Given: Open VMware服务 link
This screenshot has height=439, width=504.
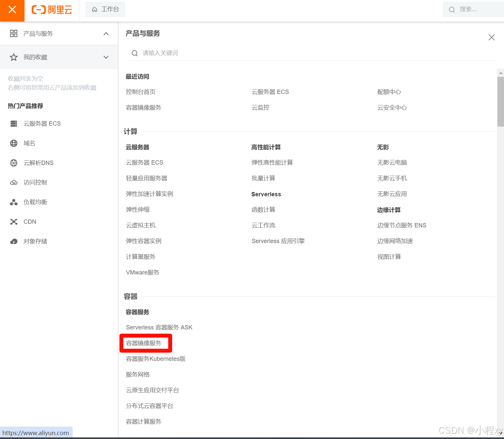Looking at the screenshot, I should tap(143, 272).
